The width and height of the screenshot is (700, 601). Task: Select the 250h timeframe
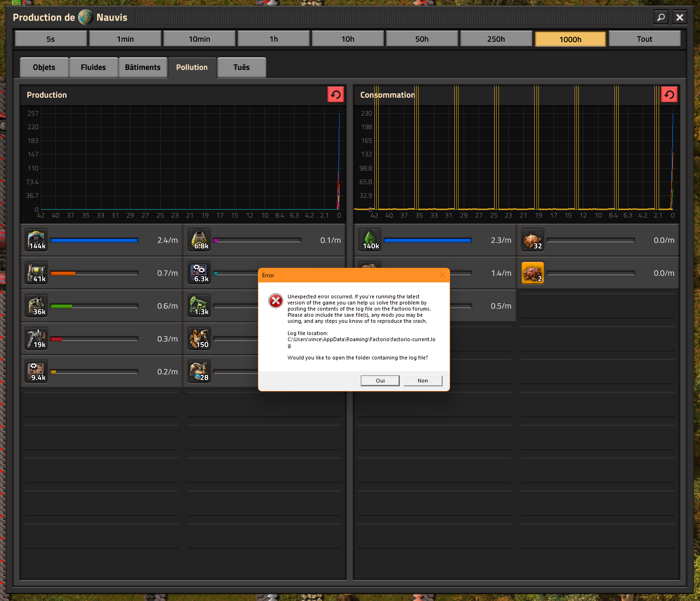(496, 39)
